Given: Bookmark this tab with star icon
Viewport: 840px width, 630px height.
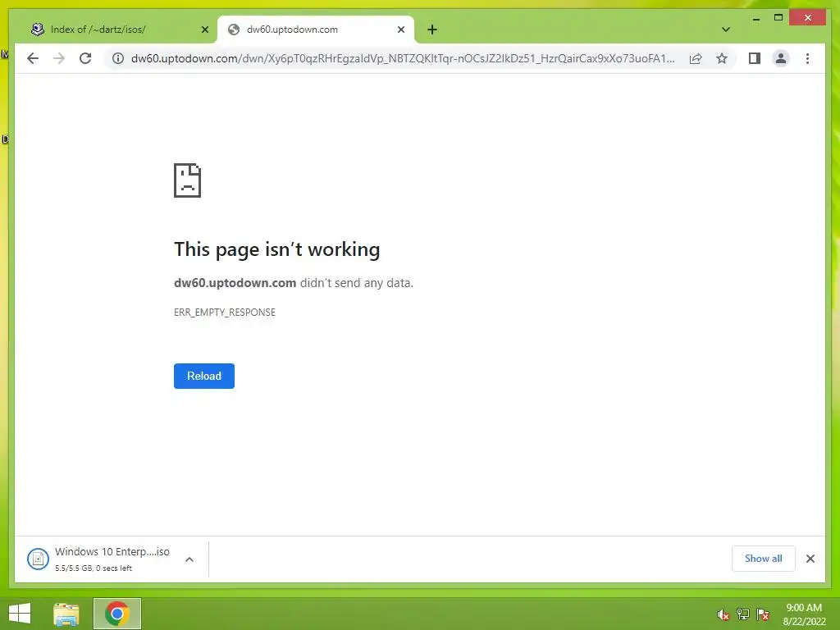Looking at the screenshot, I should (x=722, y=58).
